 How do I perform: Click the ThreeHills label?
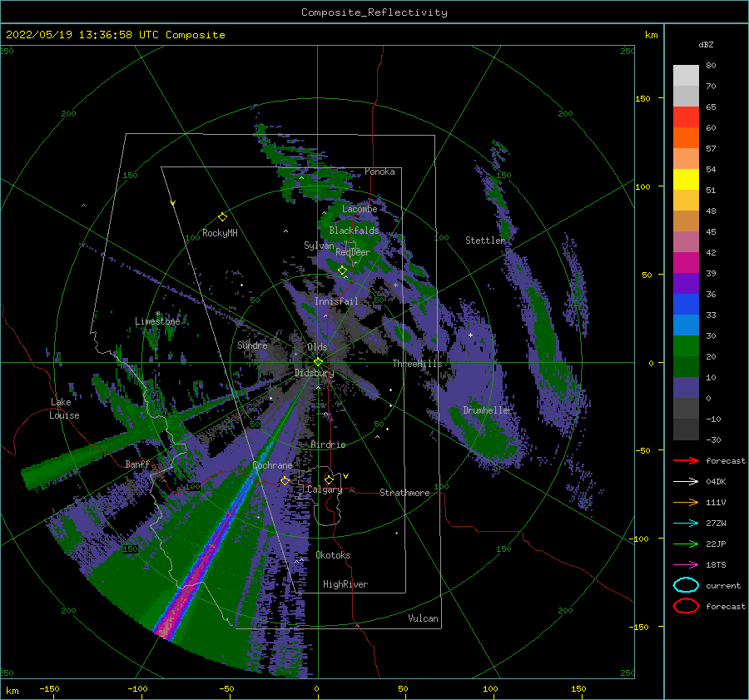point(418,364)
